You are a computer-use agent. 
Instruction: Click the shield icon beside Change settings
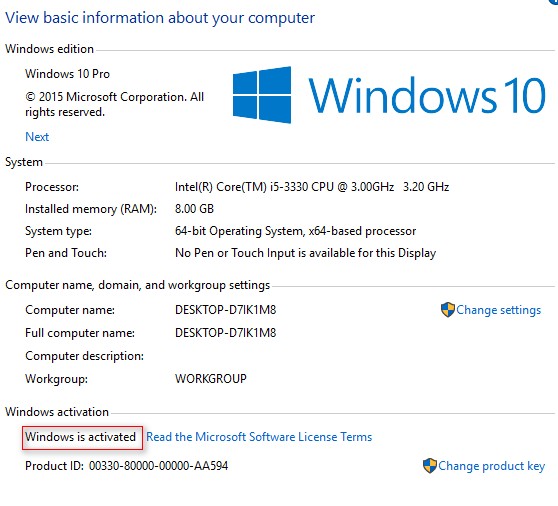pos(447,310)
